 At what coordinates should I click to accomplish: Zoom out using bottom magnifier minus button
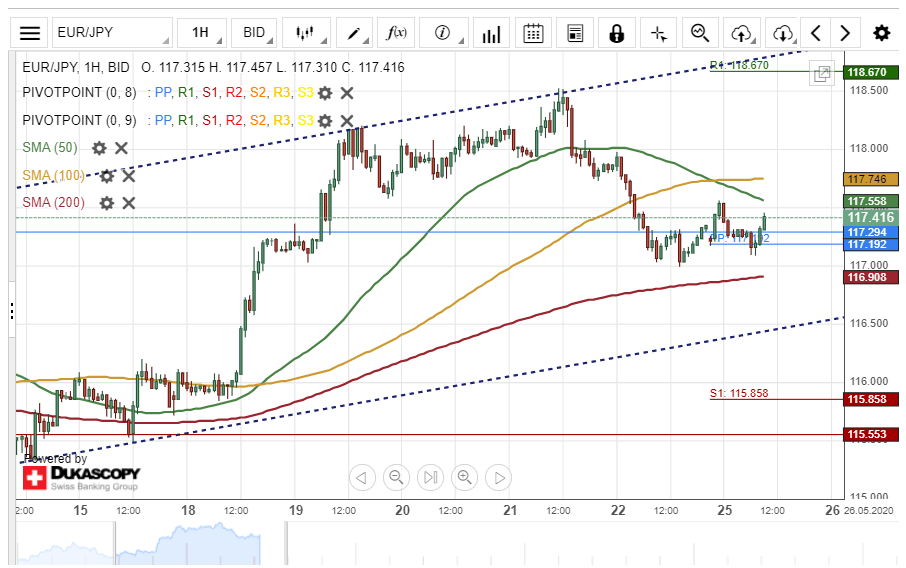point(397,477)
